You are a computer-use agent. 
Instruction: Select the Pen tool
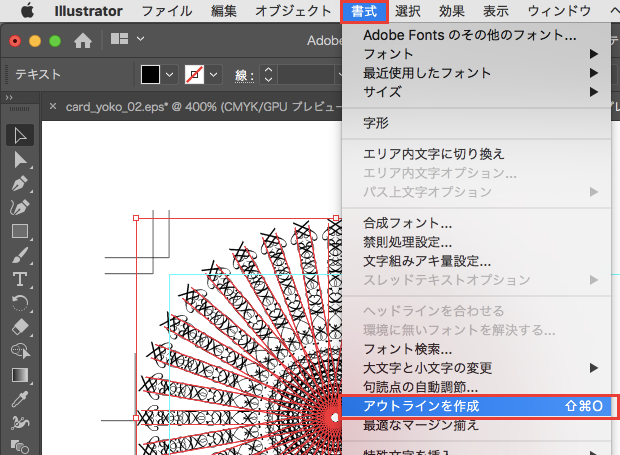(x=20, y=183)
